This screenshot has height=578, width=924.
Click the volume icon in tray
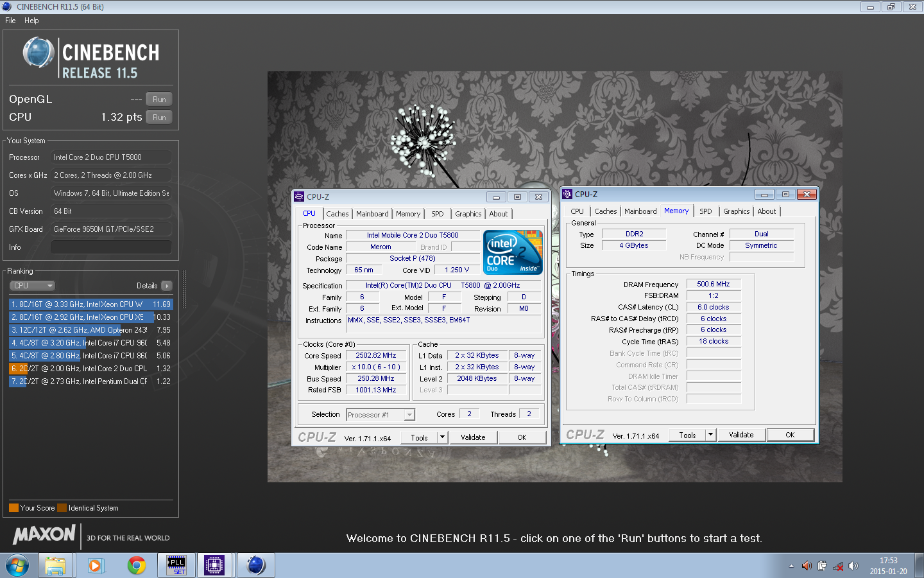(x=853, y=566)
